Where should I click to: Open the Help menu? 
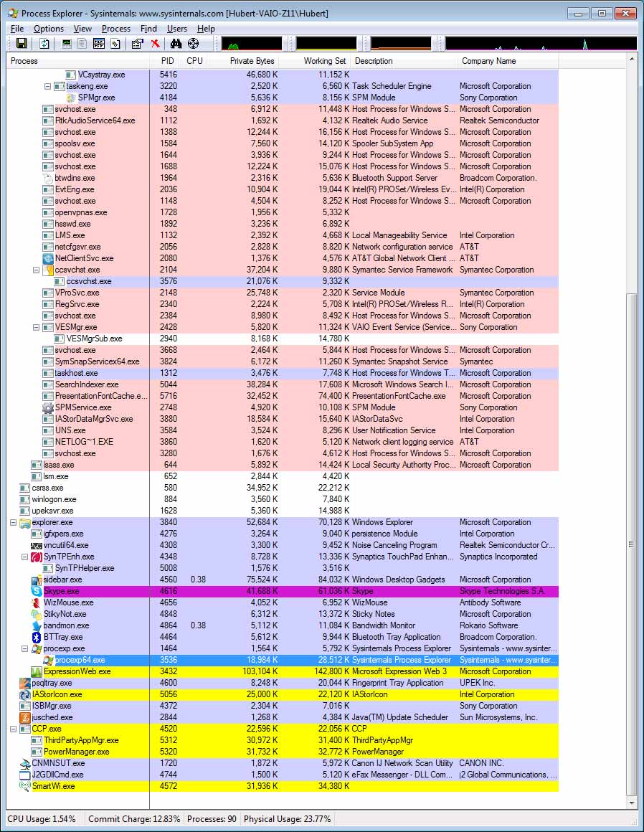(206, 29)
